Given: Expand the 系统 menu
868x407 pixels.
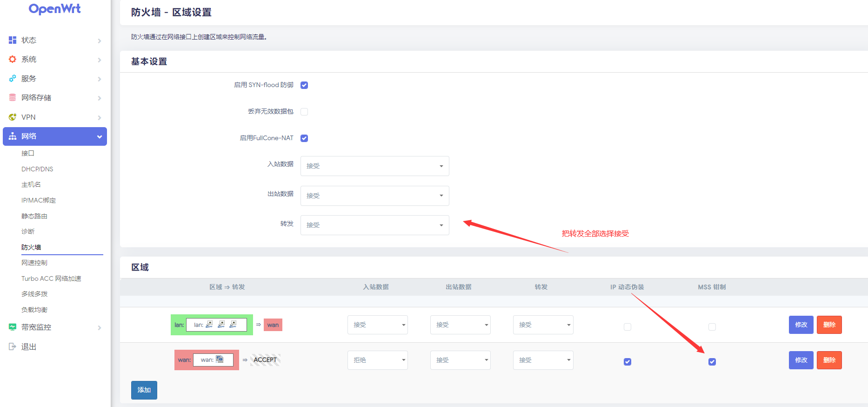Looking at the screenshot, I should (55, 59).
